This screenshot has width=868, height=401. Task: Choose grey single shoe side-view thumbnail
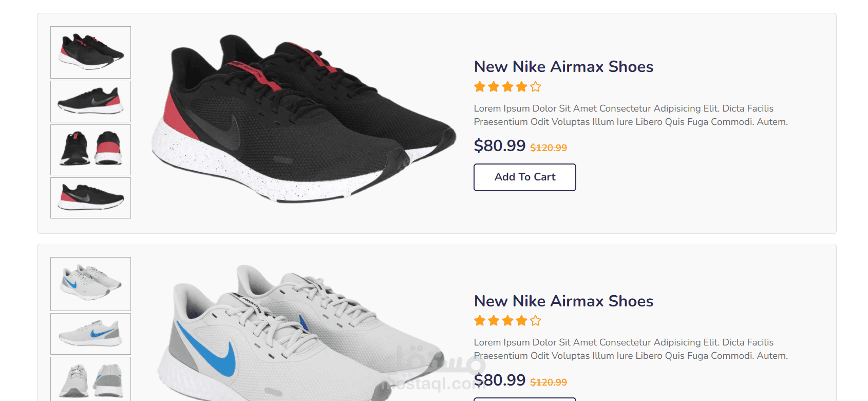(90, 334)
